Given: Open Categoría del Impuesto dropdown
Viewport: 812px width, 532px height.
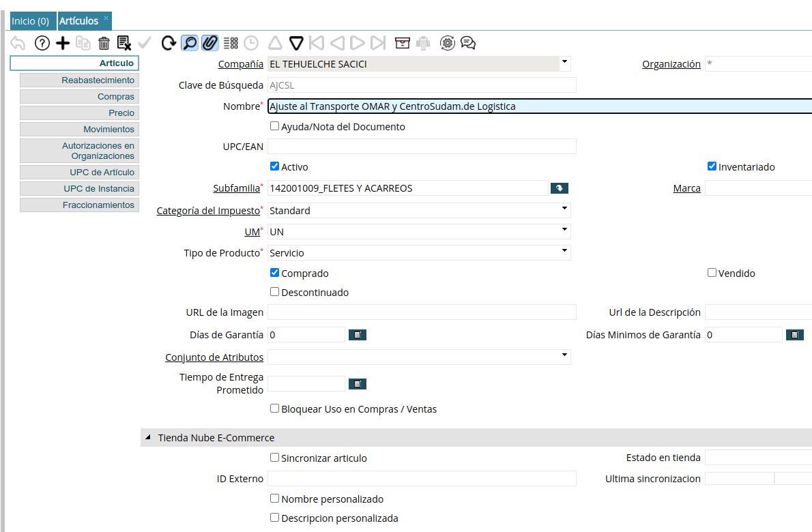Looking at the screenshot, I should [x=565, y=209].
